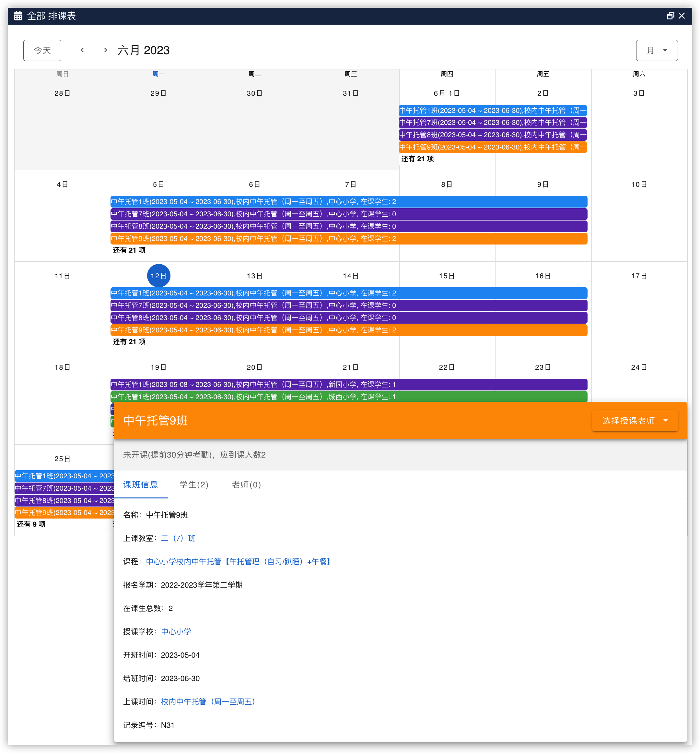Open blue 中午托管1班 event in June 5 week

tap(349, 201)
